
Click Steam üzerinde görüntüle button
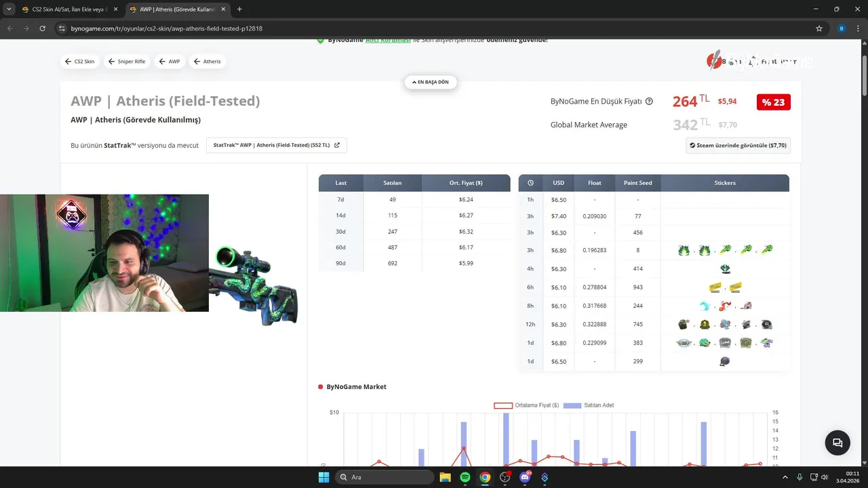click(x=738, y=145)
